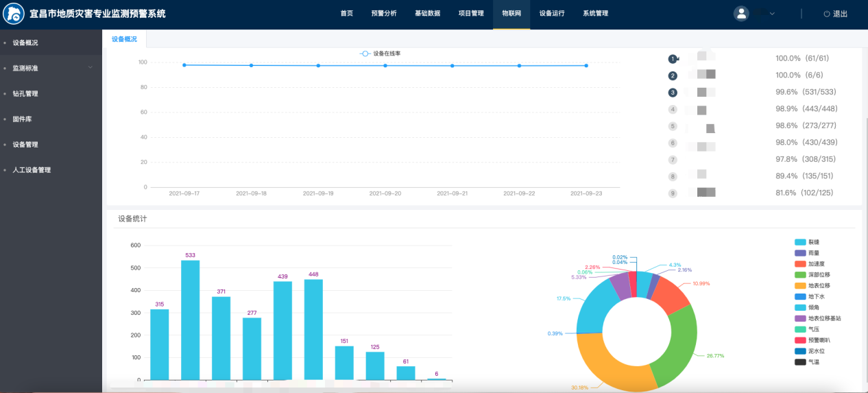Image resolution: width=868 pixels, height=393 pixels.
Task: Click the user avatar icon
Action: [x=741, y=14]
